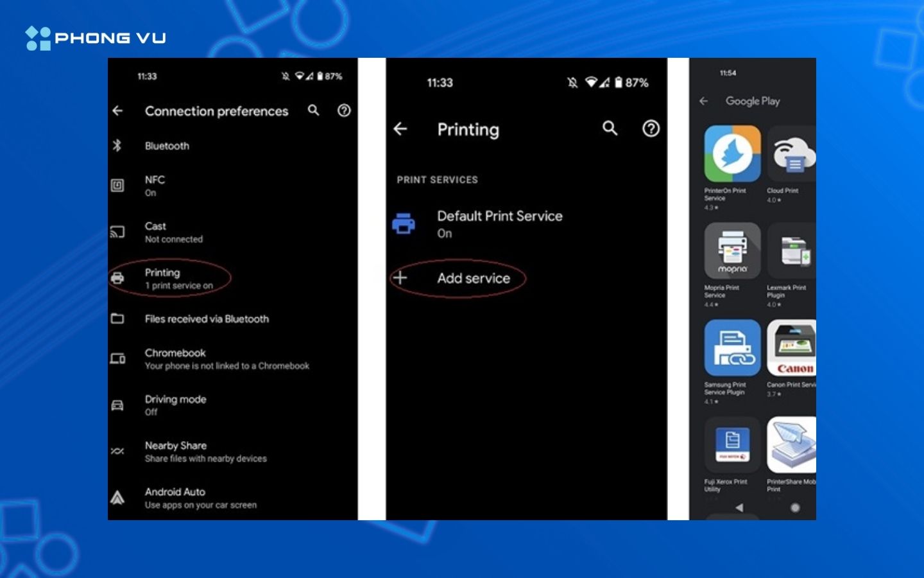
Task: Tap the Nearby Share option
Action: 205,451
